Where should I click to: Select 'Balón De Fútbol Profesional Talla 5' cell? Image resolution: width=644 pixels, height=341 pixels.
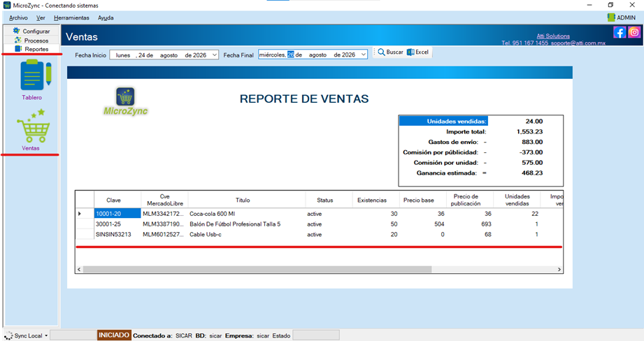coord(247,224)
